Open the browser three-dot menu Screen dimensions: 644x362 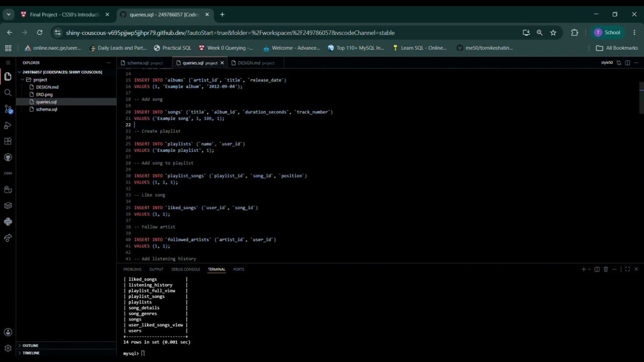tap(634, 32)
